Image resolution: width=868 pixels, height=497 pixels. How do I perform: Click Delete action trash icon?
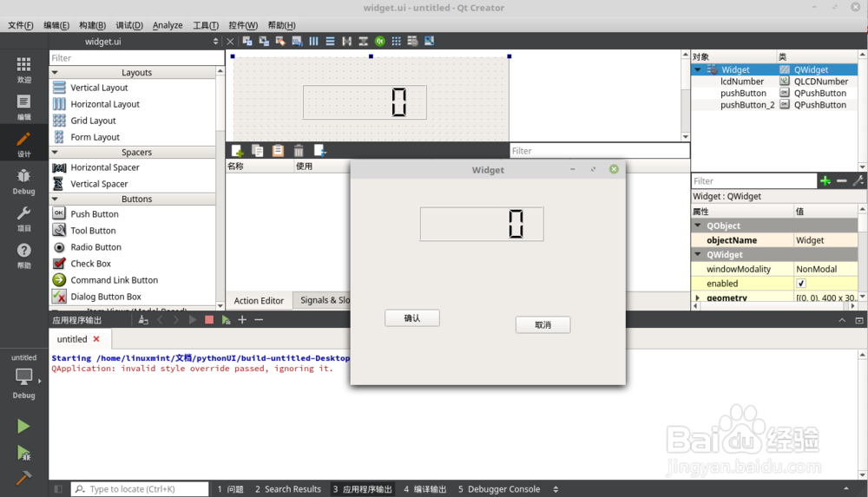point(299,151)
